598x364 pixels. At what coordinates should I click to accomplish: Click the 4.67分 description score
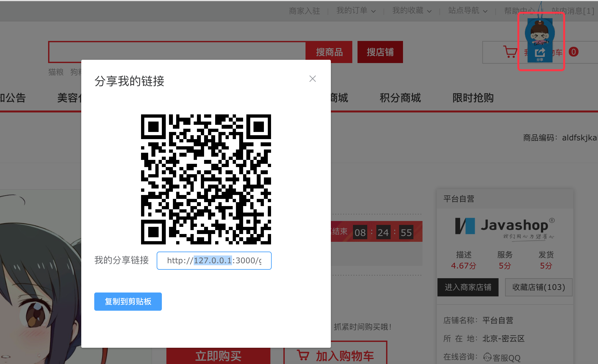pos(464,266)
